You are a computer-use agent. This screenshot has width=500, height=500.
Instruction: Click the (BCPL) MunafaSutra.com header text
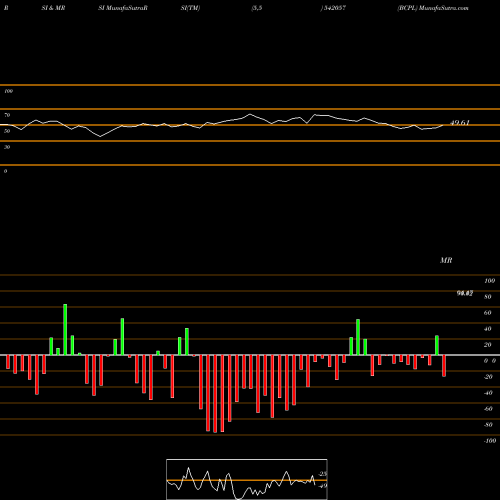click(x=433, y=8)
